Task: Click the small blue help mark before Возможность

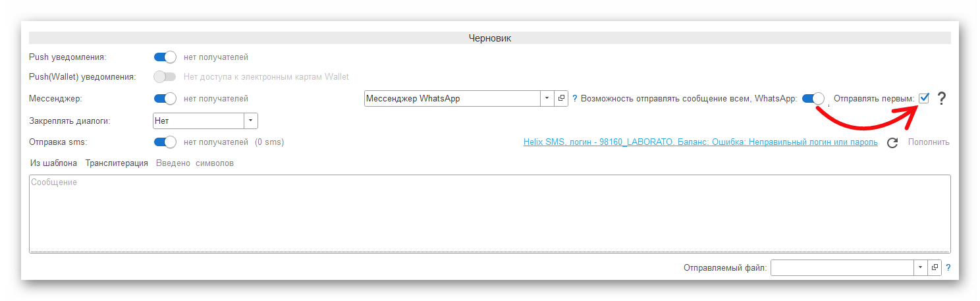Action: click(x=574, y=99)
